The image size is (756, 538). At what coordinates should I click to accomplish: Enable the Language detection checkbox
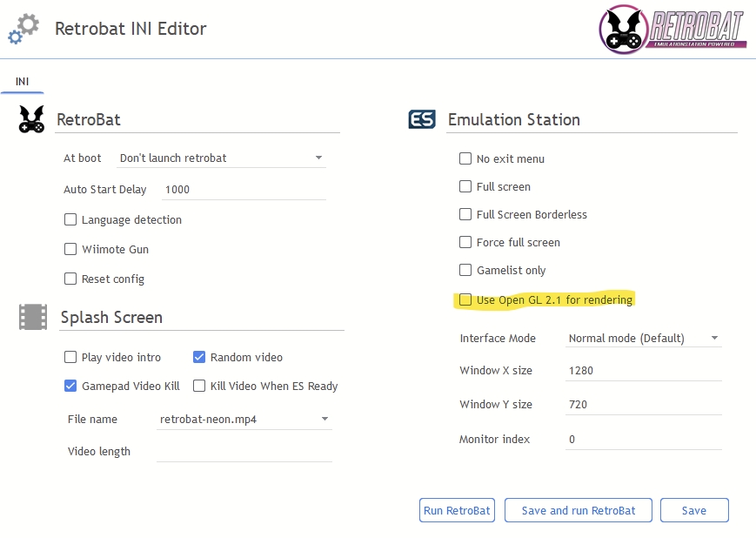pos(70,220)
